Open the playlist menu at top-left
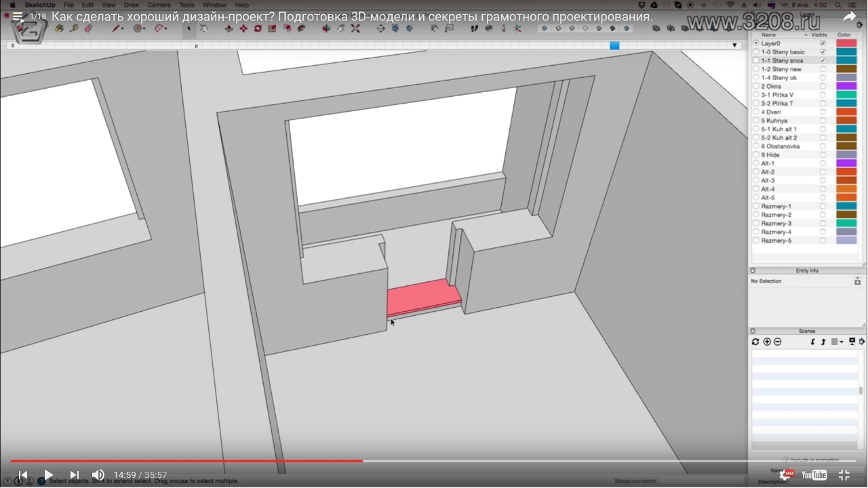 (18, 17)
